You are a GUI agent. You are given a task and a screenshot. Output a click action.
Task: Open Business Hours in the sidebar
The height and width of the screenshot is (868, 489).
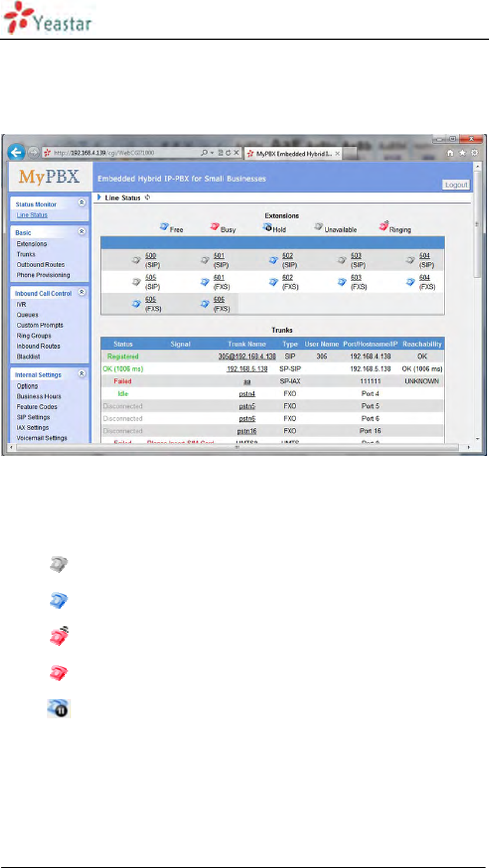[x=39, y=396]
